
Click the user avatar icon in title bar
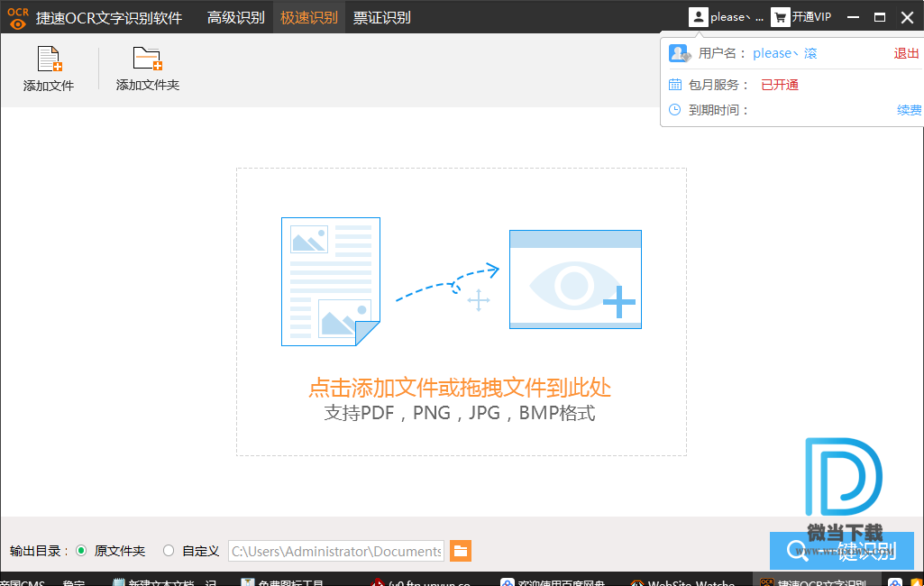pos(698,17)
